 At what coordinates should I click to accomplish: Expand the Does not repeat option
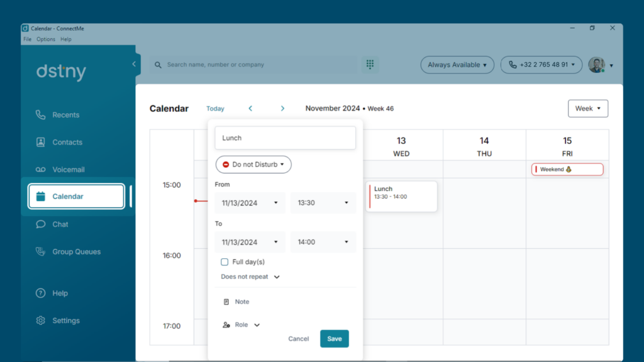click(x=250, y=277)
